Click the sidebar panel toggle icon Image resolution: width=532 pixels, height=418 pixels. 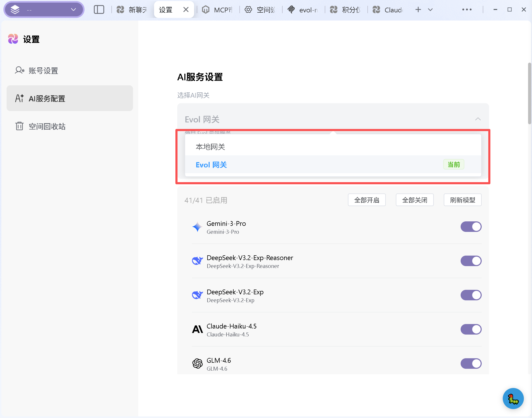pyautogui.click(x=99, y=10)
